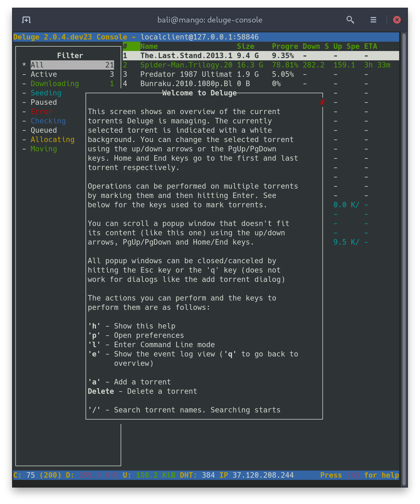Click the Deluge 2.0.4.dev23 Console title
This screenshot has width=420, height=504.
[70, 37]
